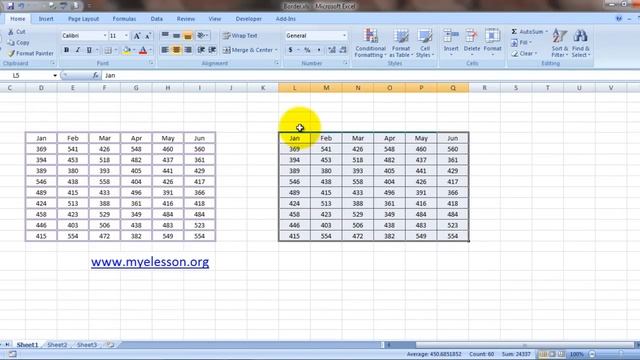
Task: Switch to the Review tab
Action: (186, 19)
